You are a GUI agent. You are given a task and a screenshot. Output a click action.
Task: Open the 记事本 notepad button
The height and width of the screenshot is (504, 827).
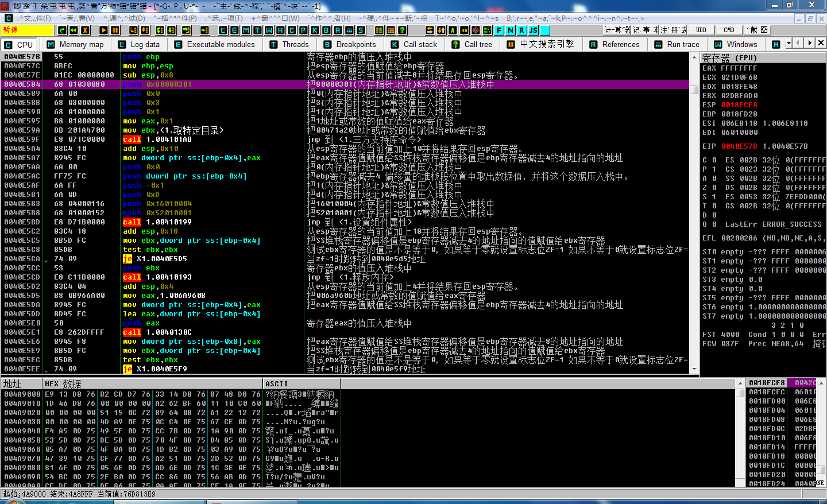point(644,30)
